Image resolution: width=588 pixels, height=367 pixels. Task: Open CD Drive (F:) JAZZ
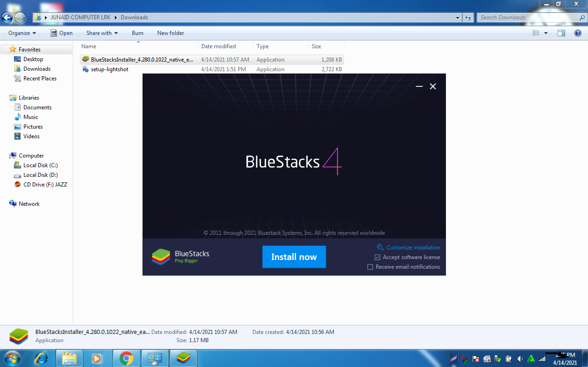click(45, 185)
